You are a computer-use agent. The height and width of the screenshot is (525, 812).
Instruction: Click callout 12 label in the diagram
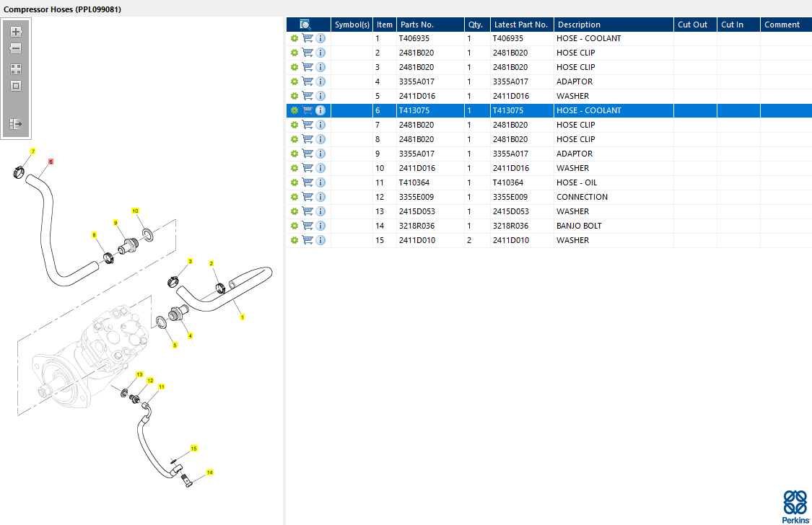tap(150, 381)
